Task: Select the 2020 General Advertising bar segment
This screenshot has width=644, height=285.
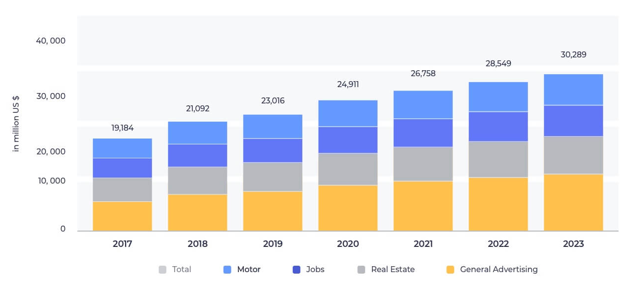Action: click(x=348, y=208)
